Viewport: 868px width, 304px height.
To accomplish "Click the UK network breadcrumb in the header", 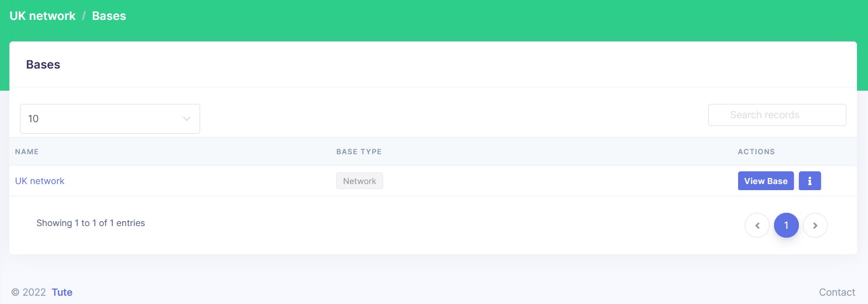I will (x=43, y=16).
